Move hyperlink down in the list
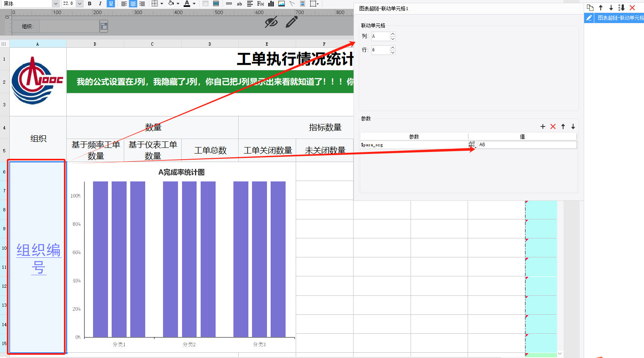 click(611, 8)
